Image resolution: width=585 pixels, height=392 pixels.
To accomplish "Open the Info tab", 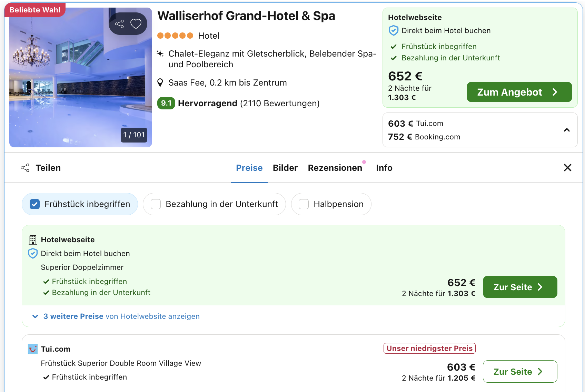I will point(384,168).
